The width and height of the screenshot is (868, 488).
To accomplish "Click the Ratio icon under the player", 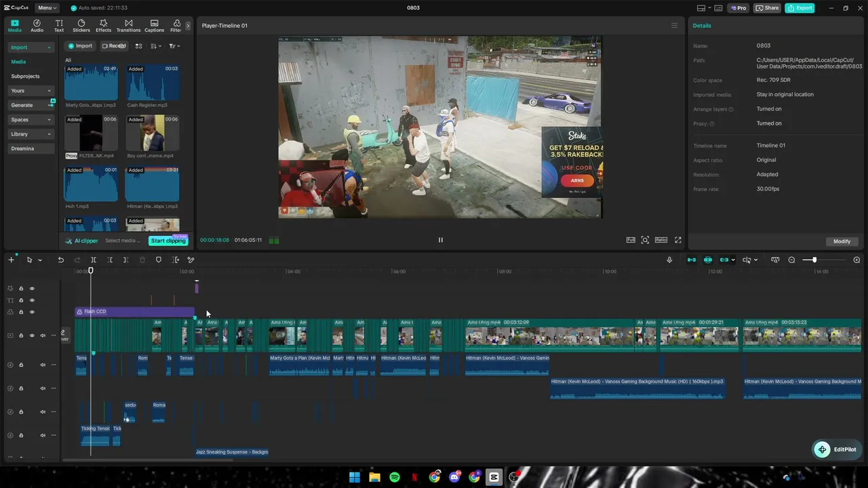I will coord(660,240).
